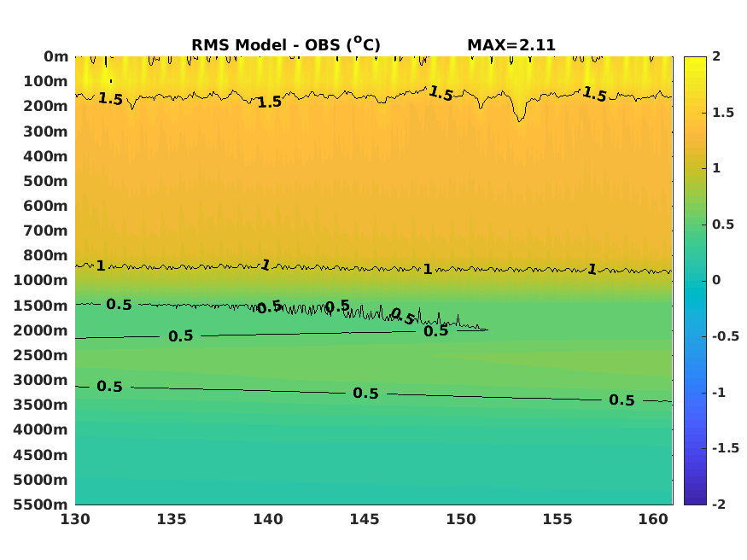This screenshot has height=560, width=747.
Task: Click the colorbar tick label '2'
Action: pos(716,56)
